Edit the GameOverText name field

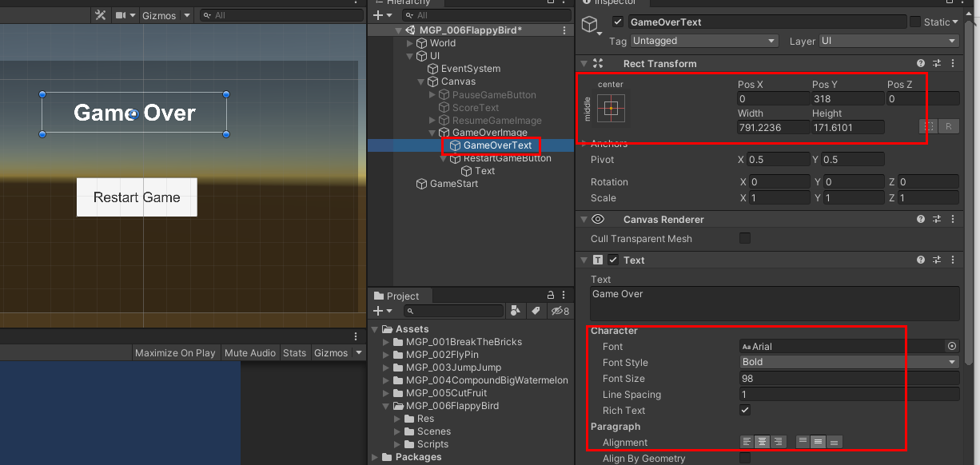click(x=767, y=22)
